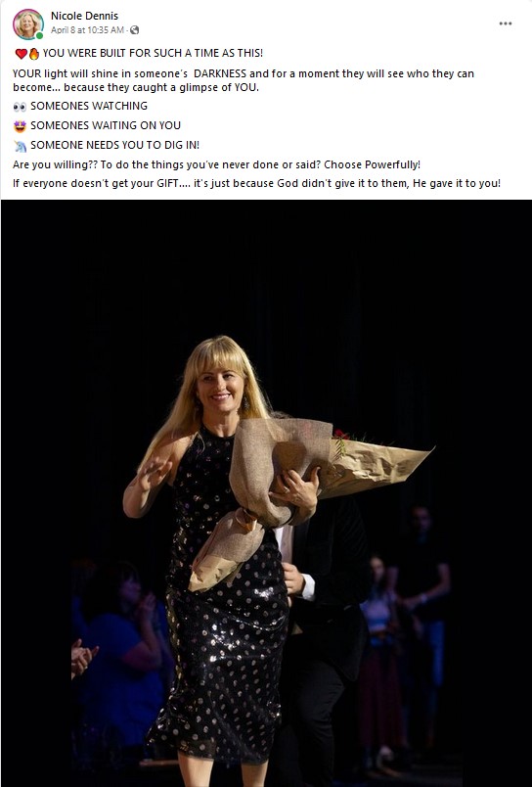
Task: Open the April 8 at 10:35 AM timestamp
Action: pyautogui.click(x=87, y=30)
